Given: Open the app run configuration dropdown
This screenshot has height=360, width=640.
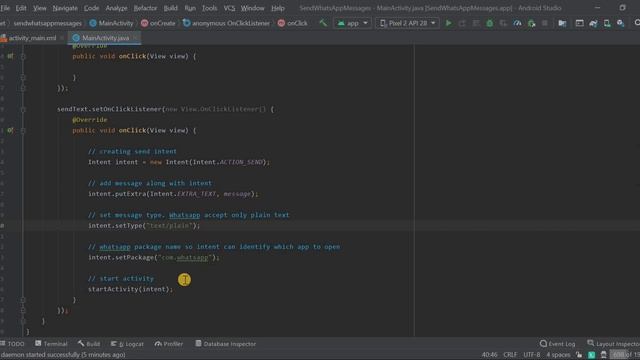Looking at the screenshot, I should click(x=352, y=23).
